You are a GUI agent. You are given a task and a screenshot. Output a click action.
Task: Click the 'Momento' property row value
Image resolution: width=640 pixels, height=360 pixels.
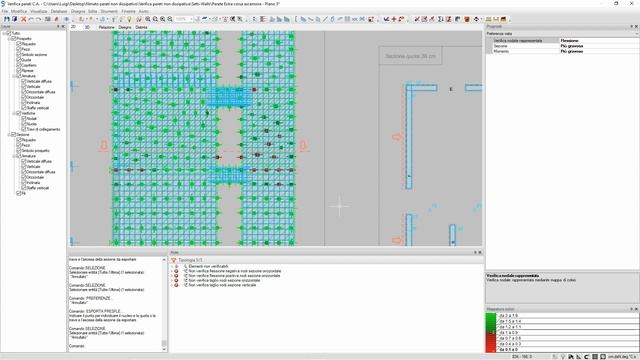[x=598, y=51]
